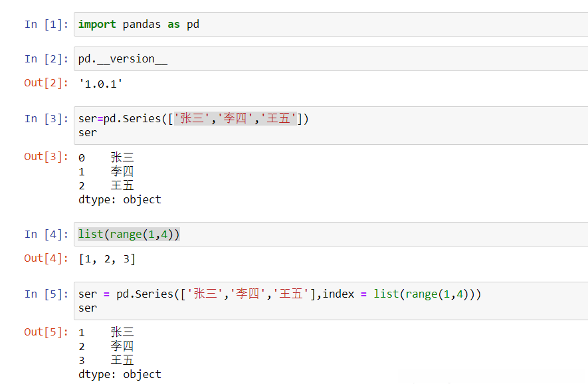
Task: Select the Out[3] prompt label
Action: pos(47,157)
